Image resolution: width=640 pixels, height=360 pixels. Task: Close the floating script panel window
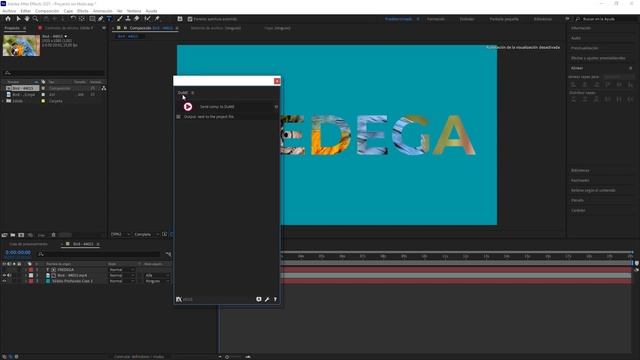[277, 81]
